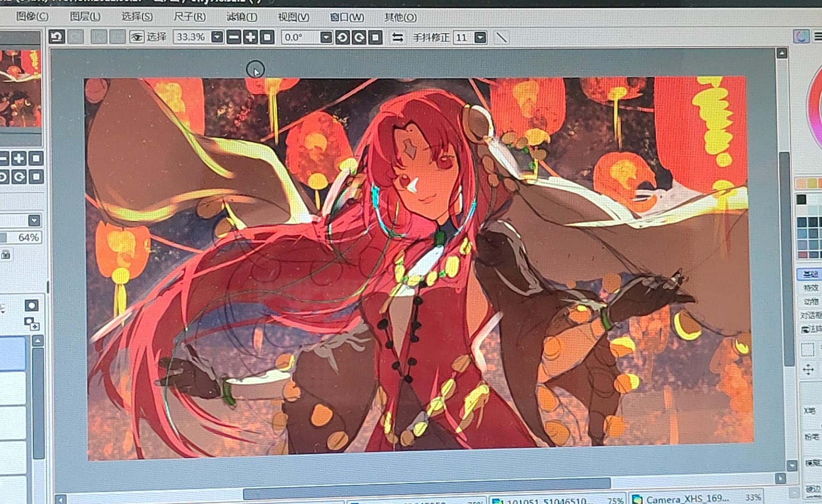Open the 其他(O) menu

[x=400, y=17]
